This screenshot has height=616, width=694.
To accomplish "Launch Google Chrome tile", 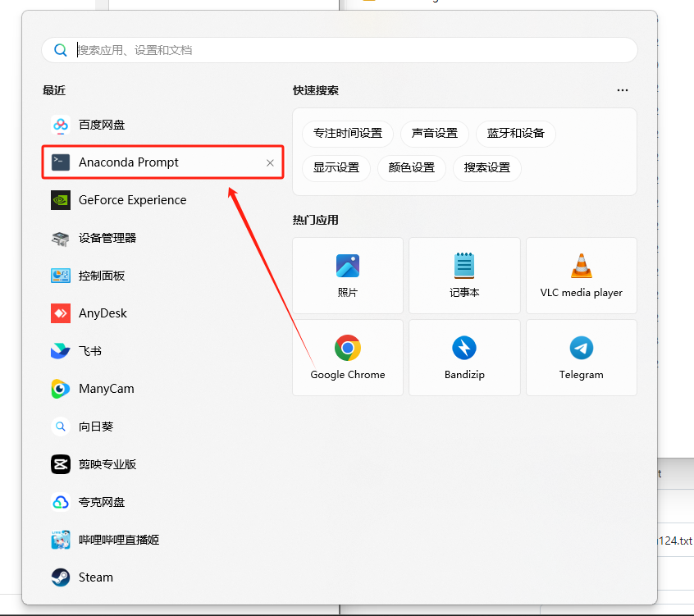I will pyautogui.click(x=348, y=358).
